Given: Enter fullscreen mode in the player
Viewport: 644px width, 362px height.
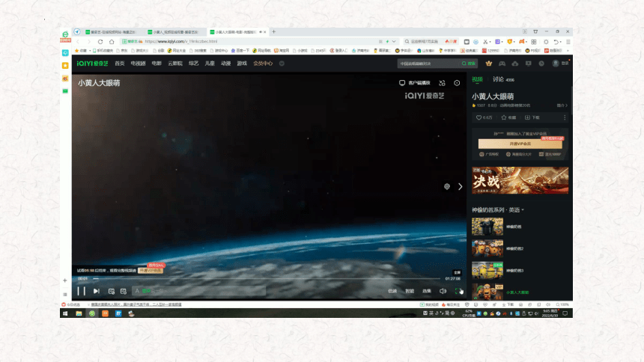Looking at the screenshot, I should [458, 291].
